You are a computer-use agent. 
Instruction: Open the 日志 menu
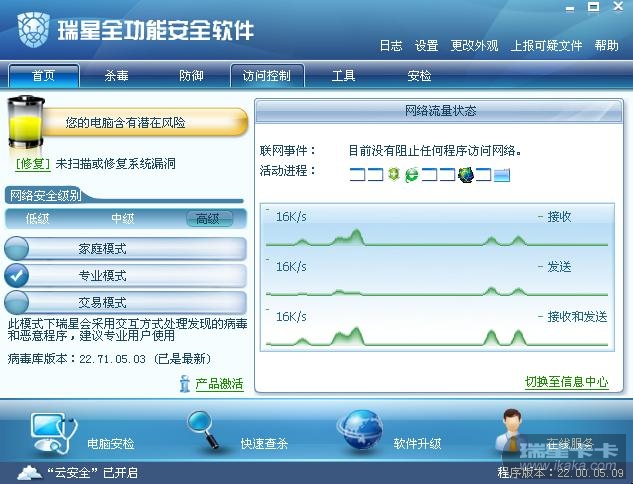click(391, 46)
